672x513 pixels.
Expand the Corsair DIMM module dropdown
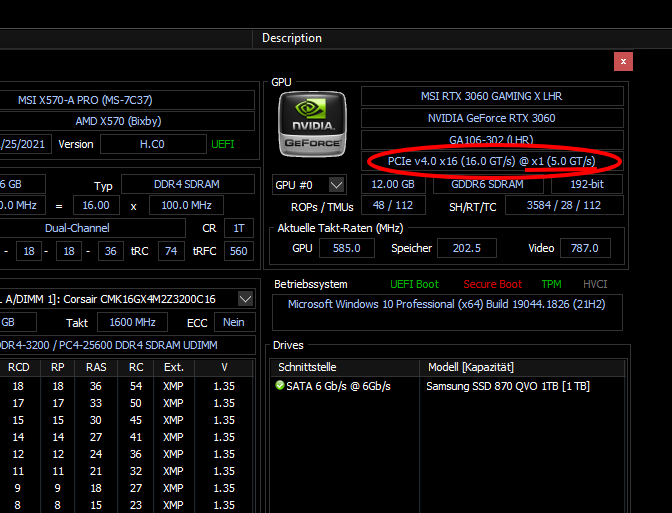click(246, 299)
